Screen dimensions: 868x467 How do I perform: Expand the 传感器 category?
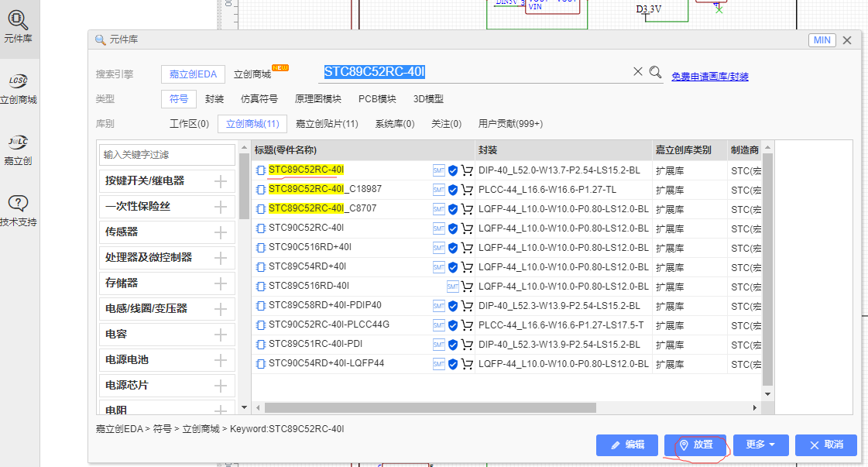[221, 232]
